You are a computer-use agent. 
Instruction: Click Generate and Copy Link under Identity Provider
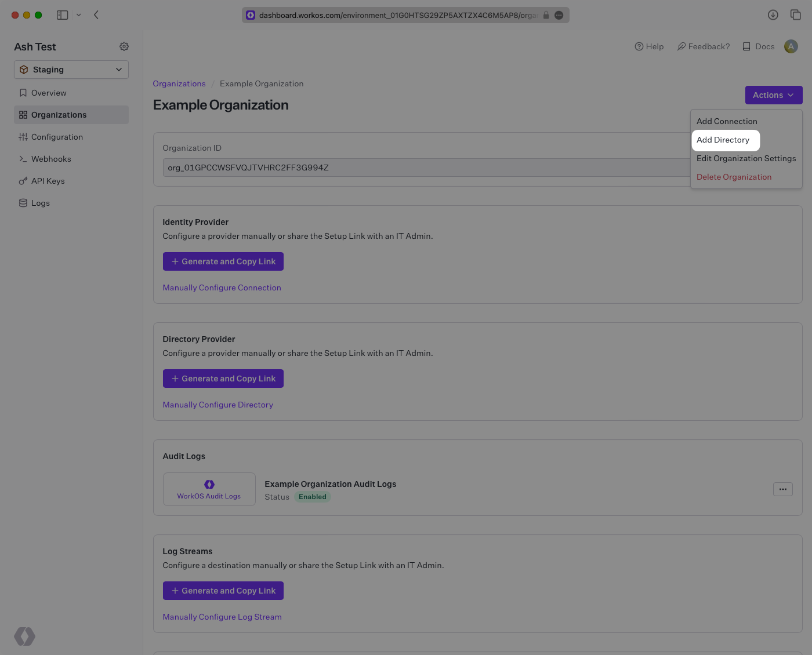point(223,261)
